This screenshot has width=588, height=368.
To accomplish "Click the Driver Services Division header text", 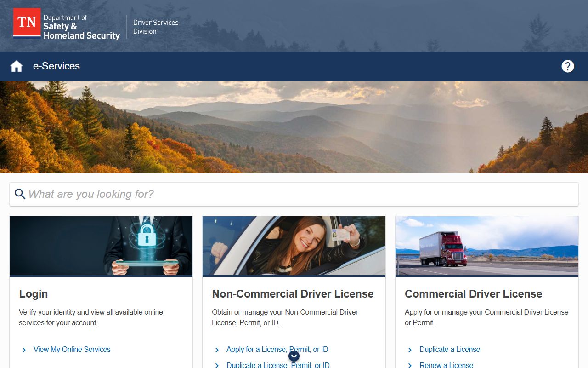I will [156, 27].
